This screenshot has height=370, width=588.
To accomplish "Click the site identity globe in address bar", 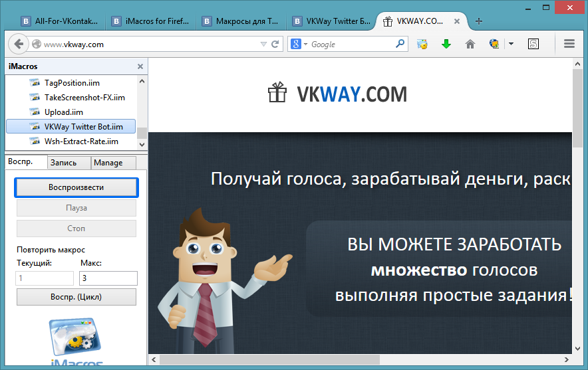I will point(37,45).
